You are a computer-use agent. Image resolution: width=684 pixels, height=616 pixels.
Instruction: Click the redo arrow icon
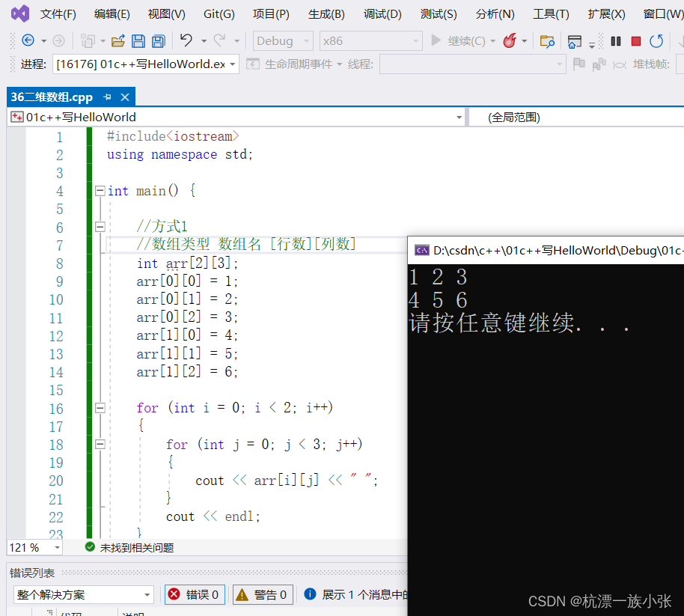219,40
